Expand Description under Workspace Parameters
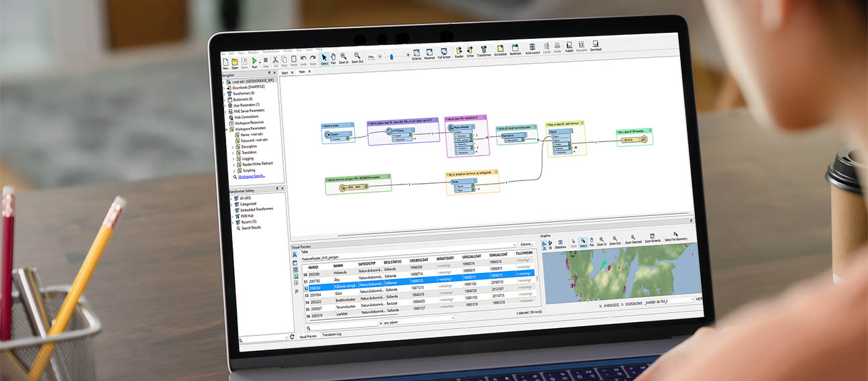Viewport: 868px width, 381px height. (x=233, y=147)
